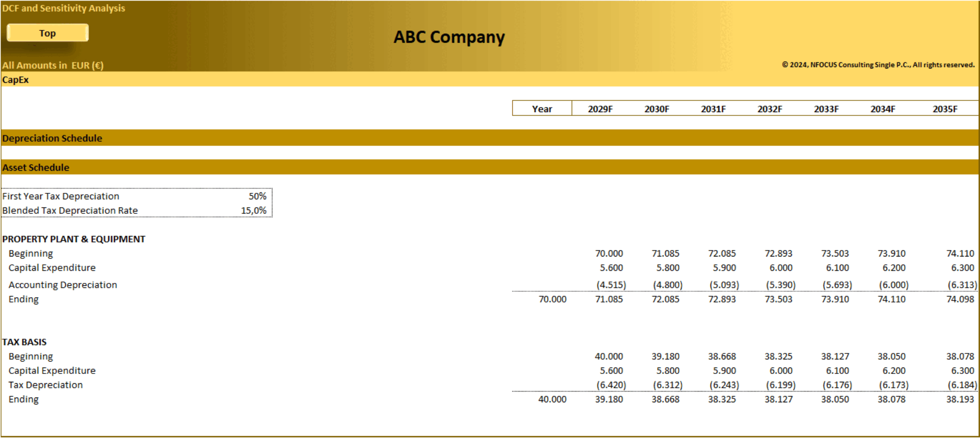Click the NFOCUS Consulting copyright notice

click(878, 65)
